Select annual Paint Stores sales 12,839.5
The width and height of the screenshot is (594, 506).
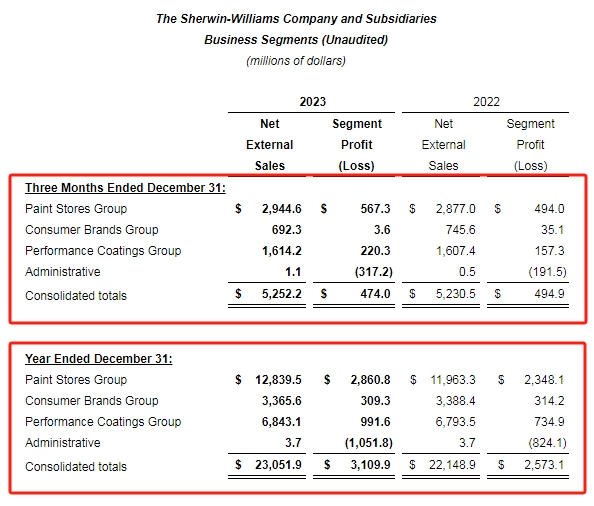(x=278, y=380)
